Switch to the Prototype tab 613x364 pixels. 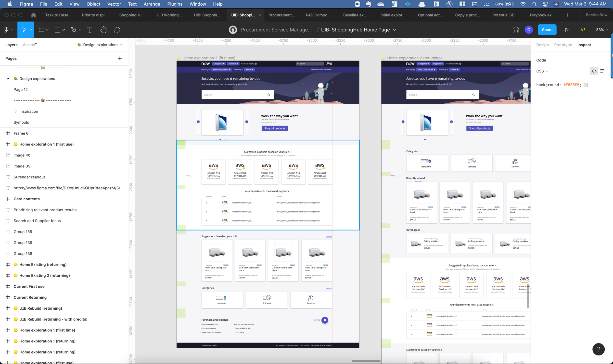tap(563, 45)
